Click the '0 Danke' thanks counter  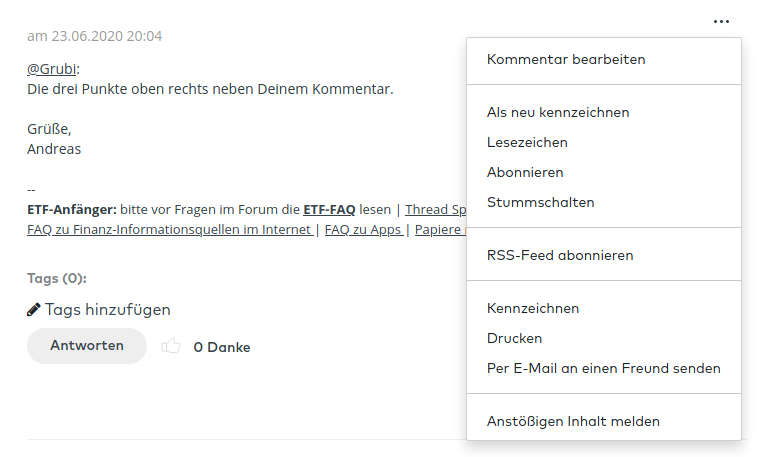click(221, 348)
